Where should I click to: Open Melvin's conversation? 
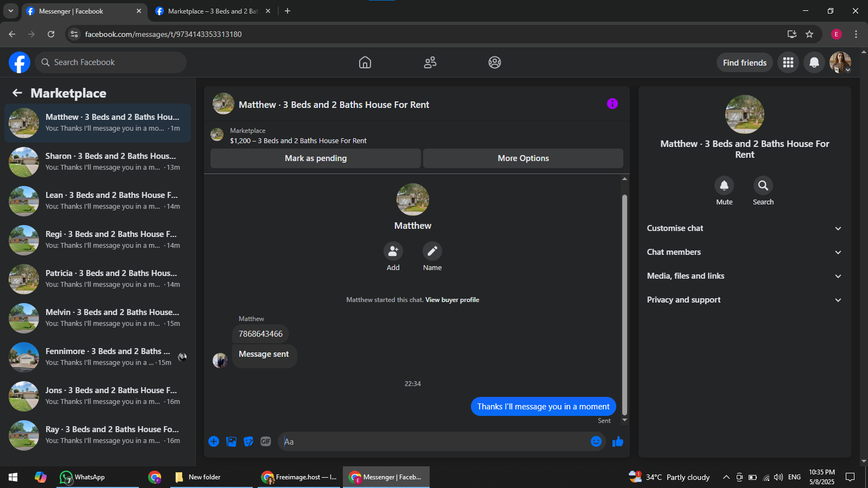pos(98,318)
